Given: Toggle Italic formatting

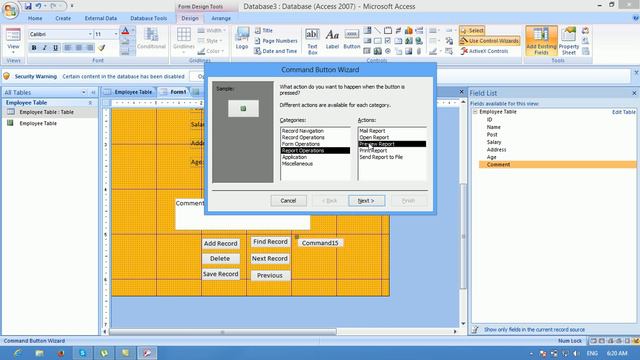Looking at the screenshot, I should tap(44, 48).
